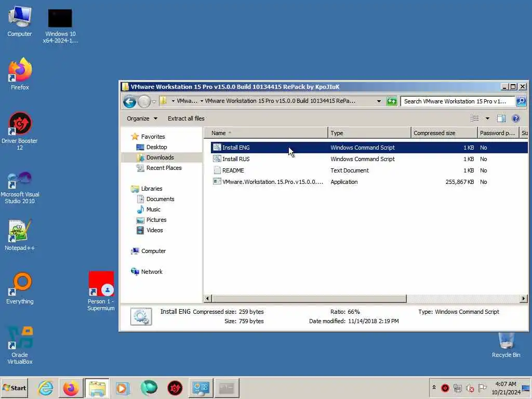Sort by the Type column header
532x399 pixels.
(369, 133)
